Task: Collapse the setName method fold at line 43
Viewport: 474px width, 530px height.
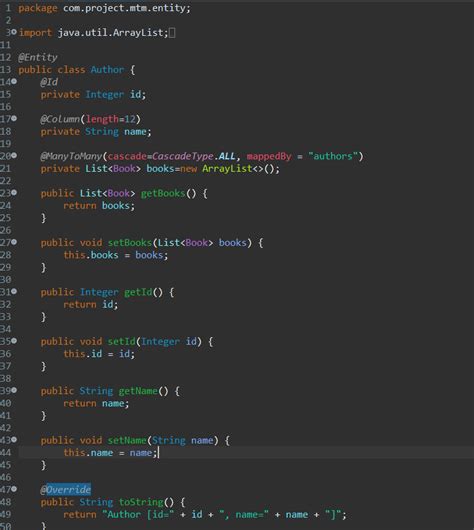Action: click(x=14, y=440)
